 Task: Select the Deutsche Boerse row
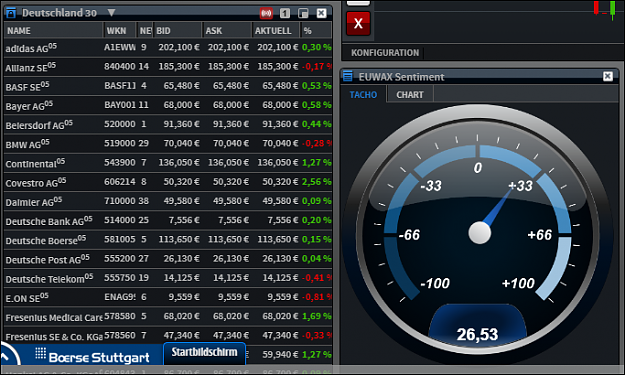pyautogui.click(x=168, y=240)
